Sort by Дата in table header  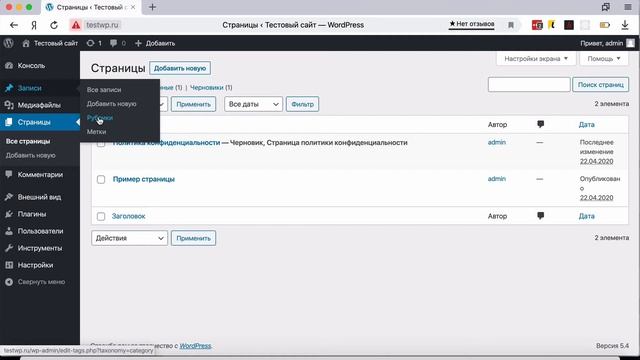587,124
